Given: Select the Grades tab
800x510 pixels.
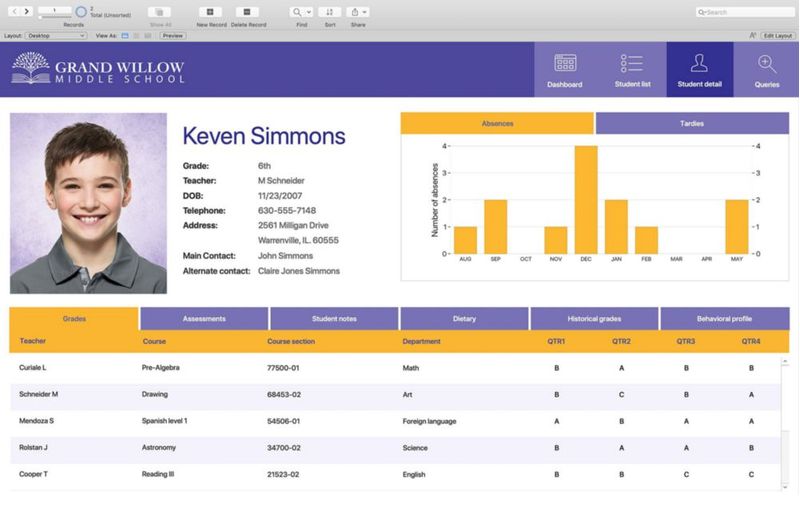Looking at the screenshot, I should (x=74, y=319).
